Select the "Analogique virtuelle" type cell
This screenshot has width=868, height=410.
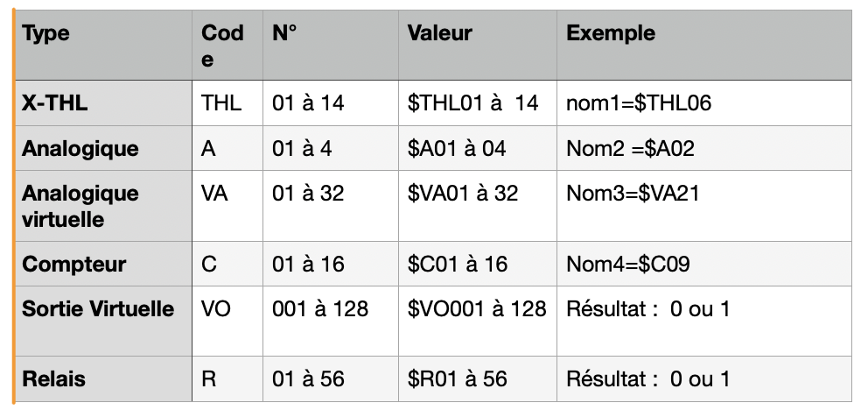(80, 206)
